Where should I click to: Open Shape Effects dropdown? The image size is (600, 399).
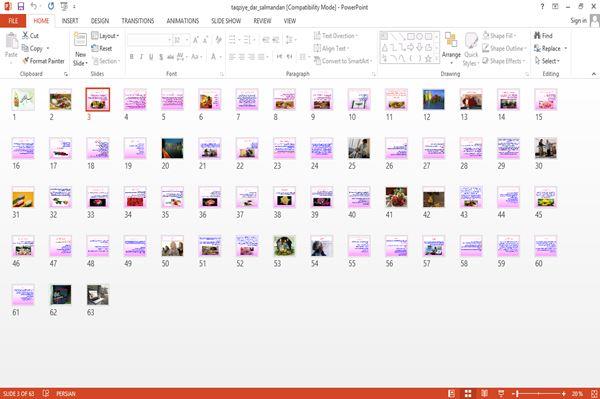pos(504,61)
